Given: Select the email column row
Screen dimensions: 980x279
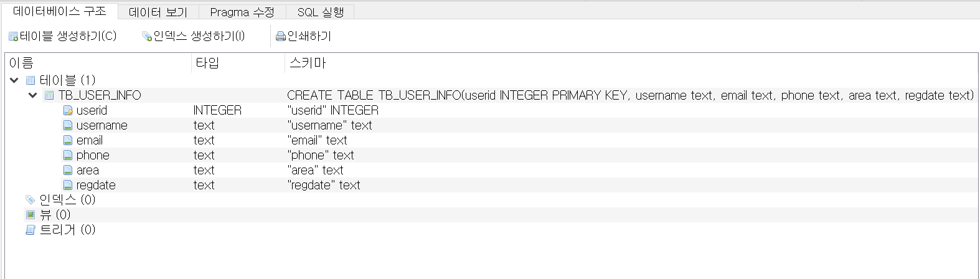Looking at the screenshot, I should click(89, 141).
